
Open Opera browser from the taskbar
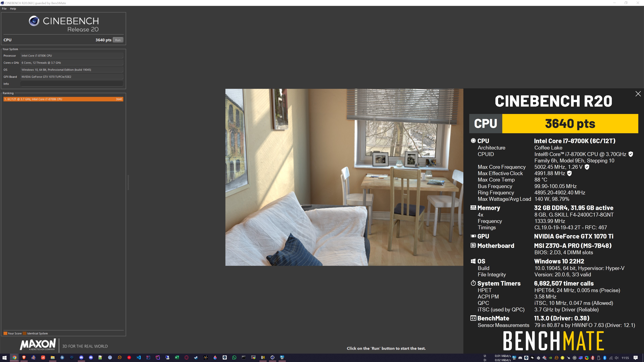186,357
